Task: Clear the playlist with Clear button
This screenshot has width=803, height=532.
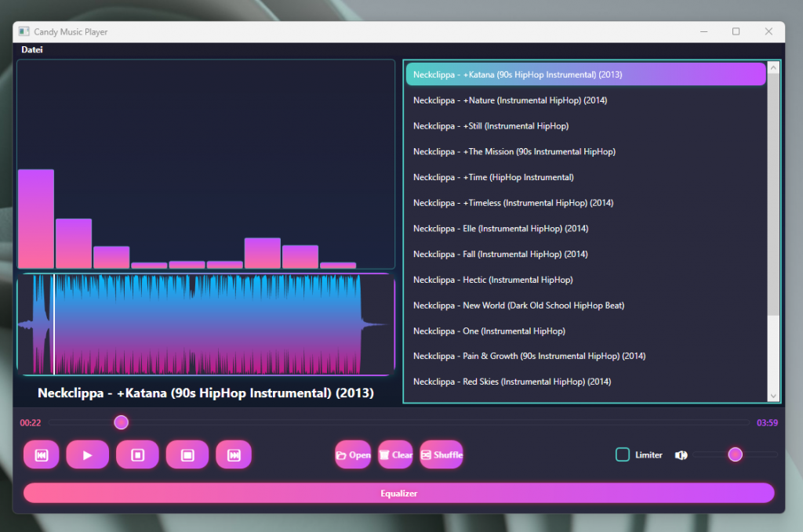Action: pyautogui.click(x=395, y=454)
